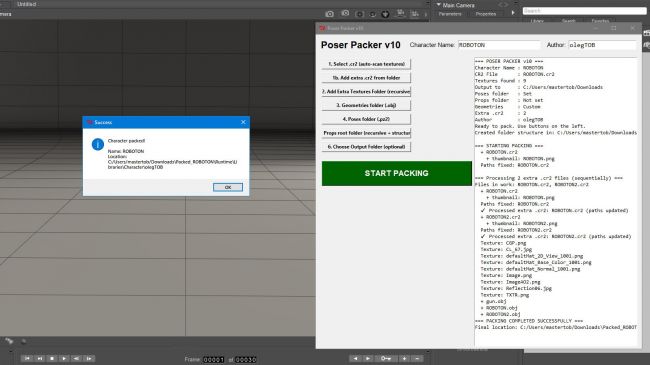Click the 'STARTING PACKING' log header
The height and width of the screenshot is (365, 650).
point(508,146)
